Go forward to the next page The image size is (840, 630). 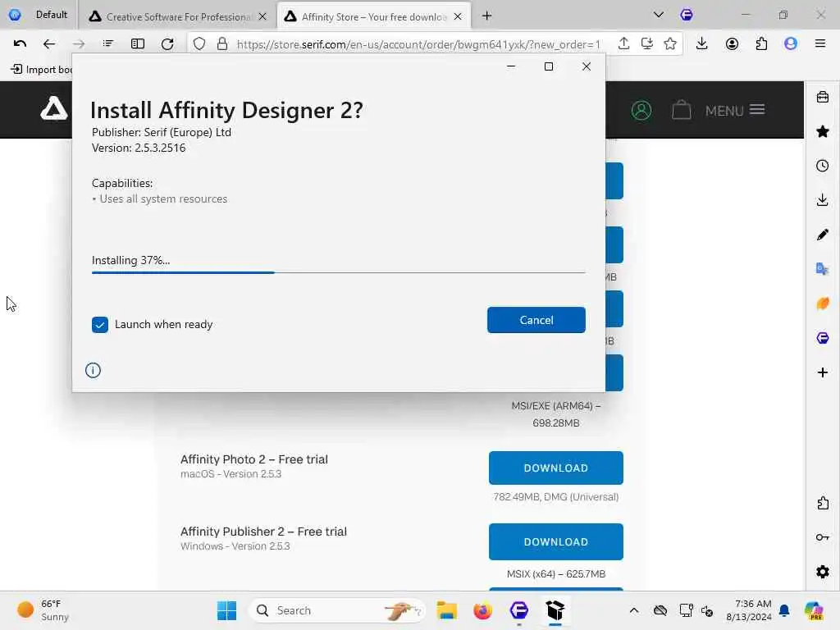(x=78, y=44)
